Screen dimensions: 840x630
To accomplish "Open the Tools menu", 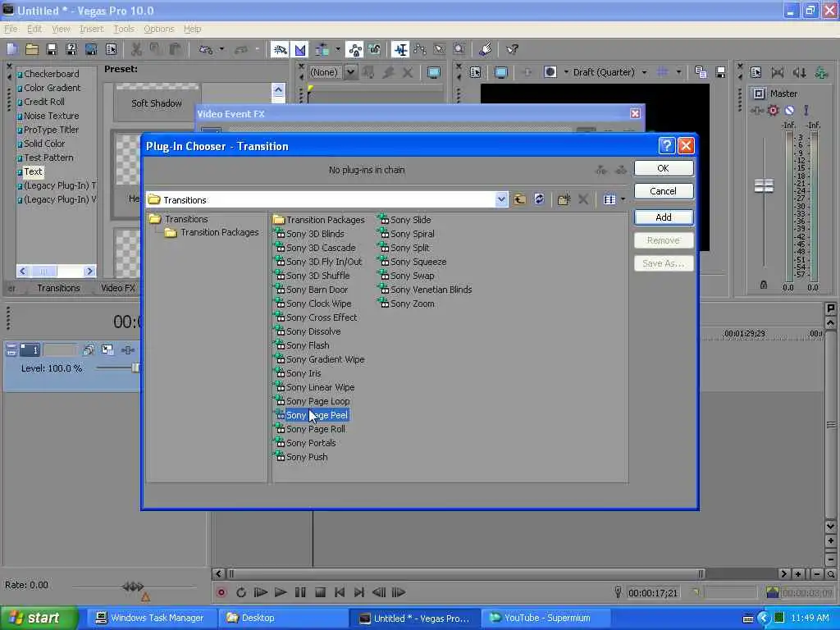I will tap(123, 29).
